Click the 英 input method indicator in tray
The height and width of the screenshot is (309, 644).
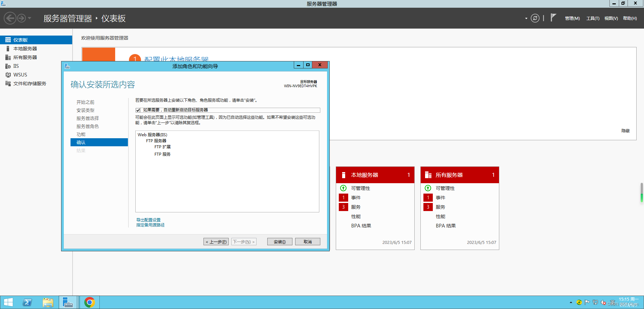tap(613, 302)
